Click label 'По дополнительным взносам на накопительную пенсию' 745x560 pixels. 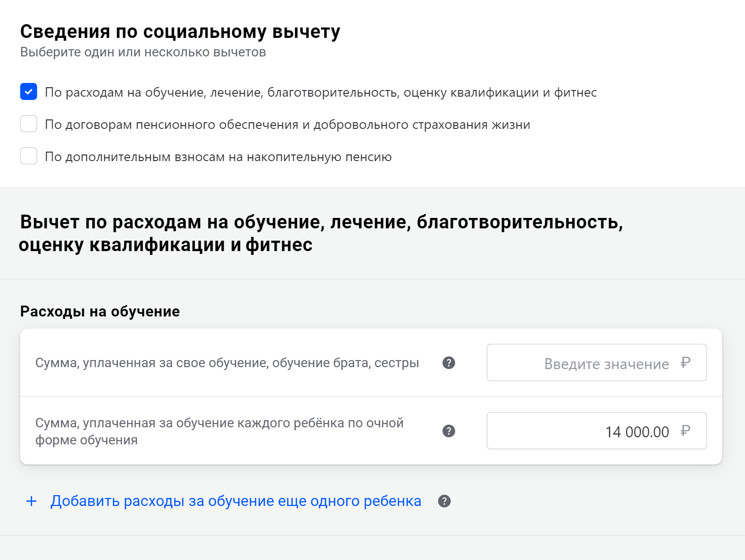coord(218,157)
